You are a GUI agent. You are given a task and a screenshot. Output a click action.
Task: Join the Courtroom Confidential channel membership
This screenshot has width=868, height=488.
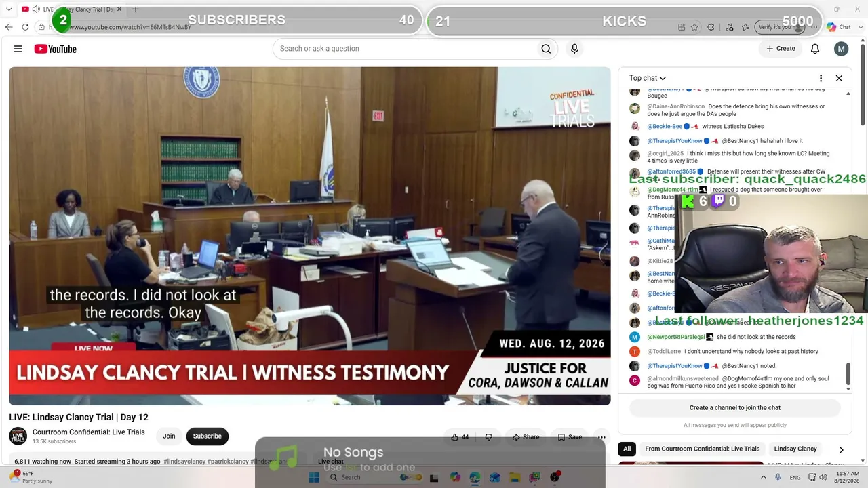(169, 436)
